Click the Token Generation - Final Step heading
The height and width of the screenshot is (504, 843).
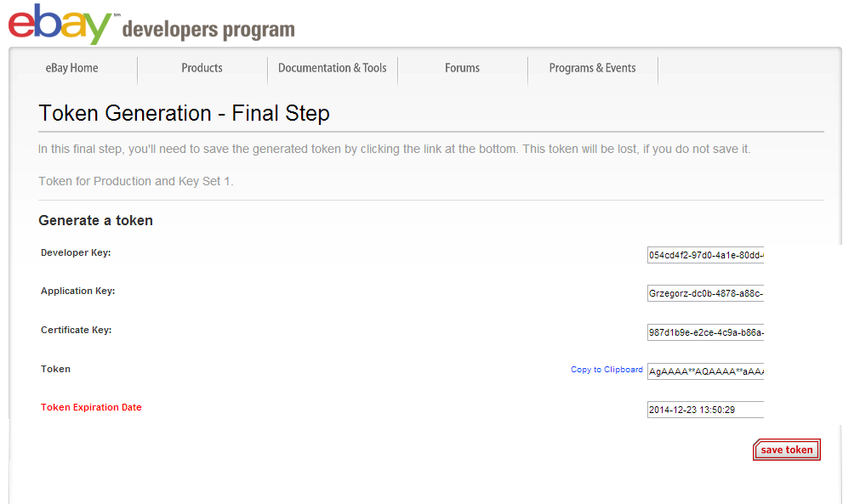(x=184, y=113)
